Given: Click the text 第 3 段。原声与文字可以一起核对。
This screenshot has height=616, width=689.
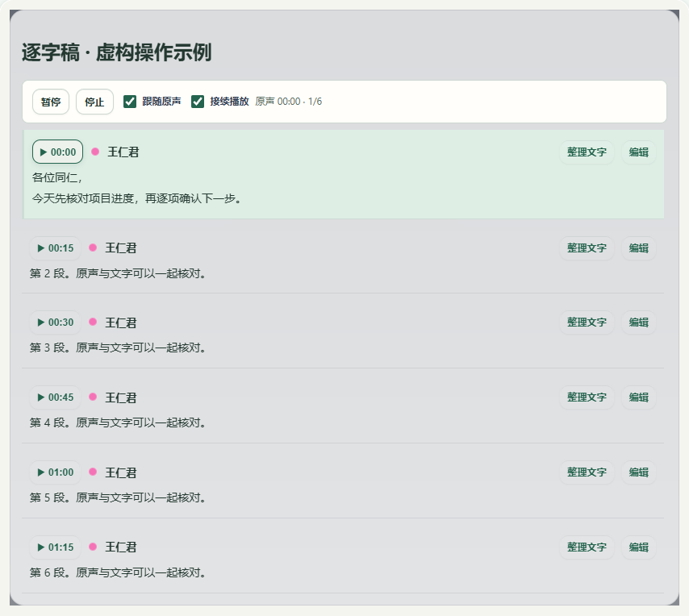Looking at the screenshot, I should point(119,348).
